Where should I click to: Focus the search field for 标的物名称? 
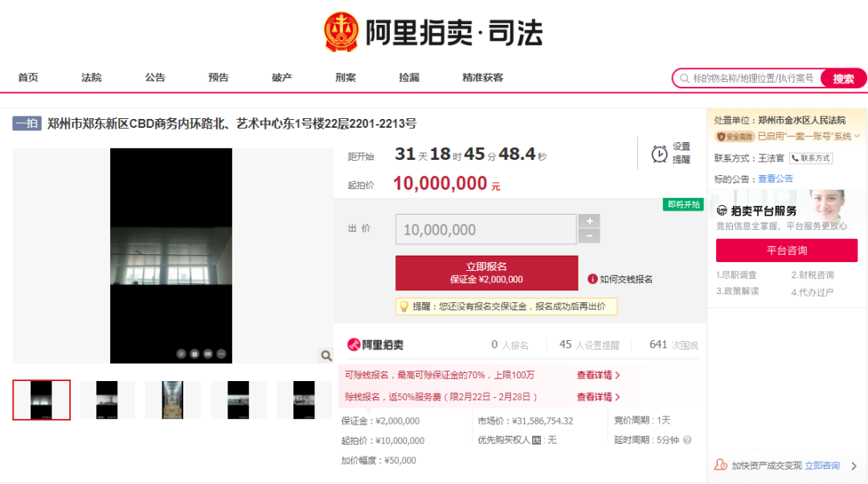click(753, 79)
